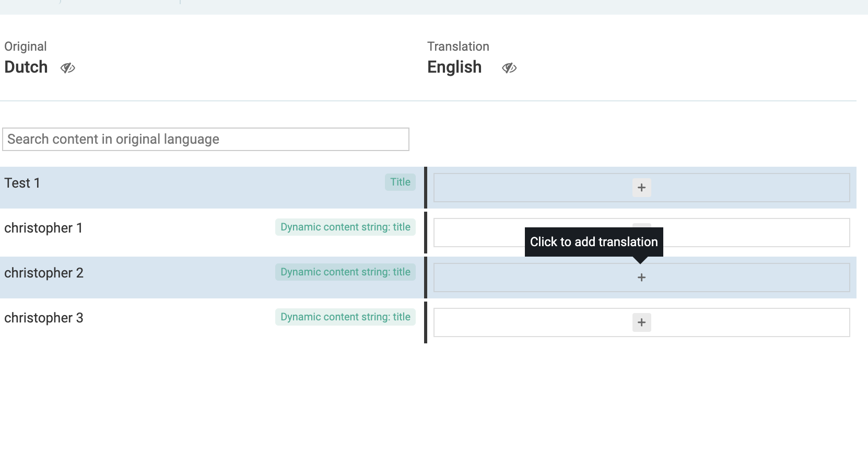Add translation for Test 1 title
Image resolution: width=868 pixels, height=462 pixels.
tap(641, 188)
